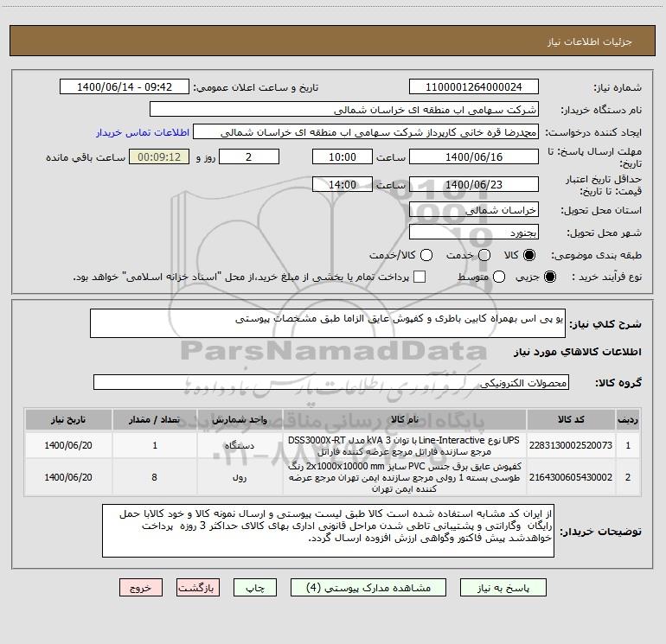Viewport: 666px width, 644px height.
Task: Click the unit cell رول
Action: [240, 477]
